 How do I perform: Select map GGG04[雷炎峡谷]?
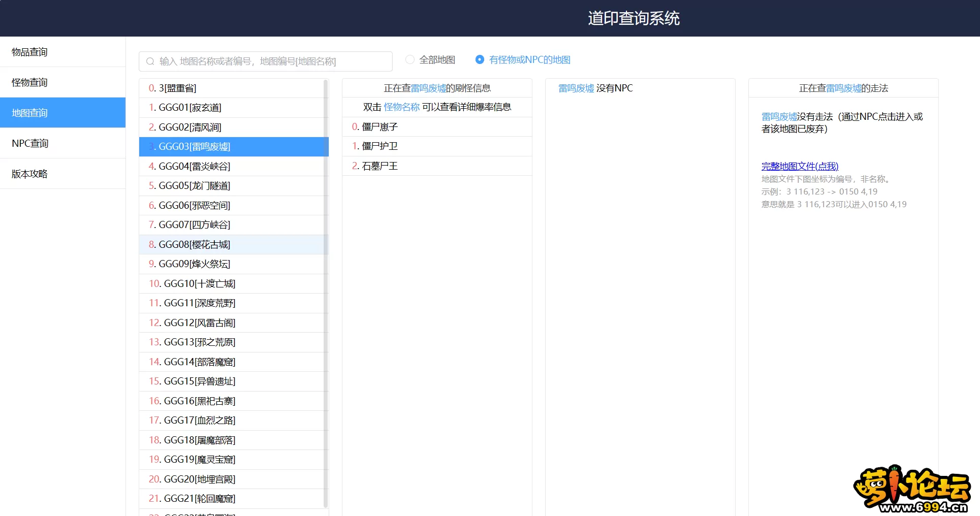(x=234, y=167)
